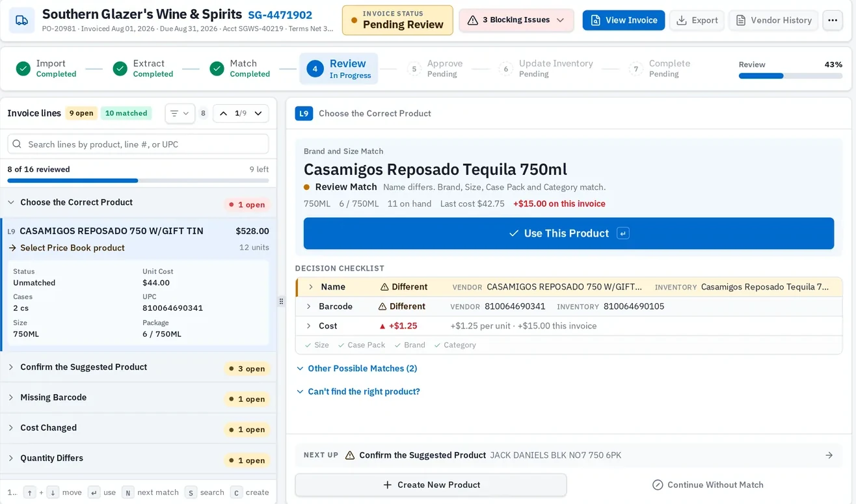Open the more options ellipsis menu

click(x=833, y=20)
